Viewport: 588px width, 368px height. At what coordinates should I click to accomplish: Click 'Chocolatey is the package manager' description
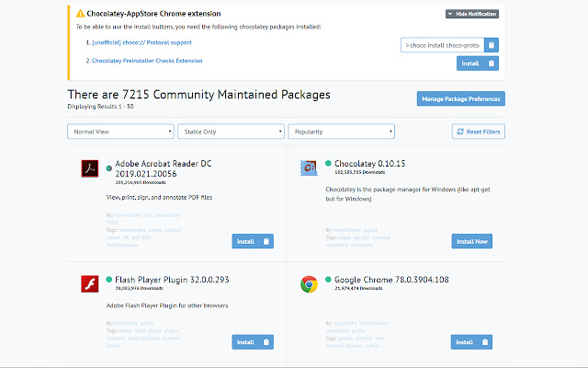[408, 194]
